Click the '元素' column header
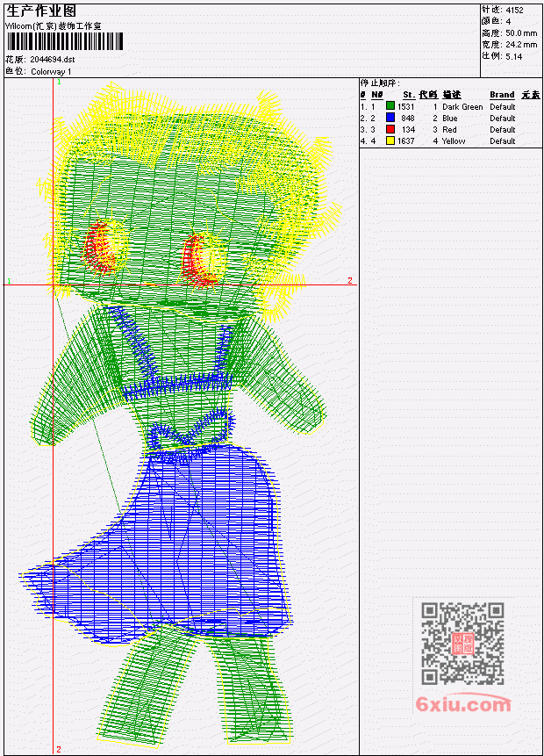 pyautogui.click(x=531, y=95)
